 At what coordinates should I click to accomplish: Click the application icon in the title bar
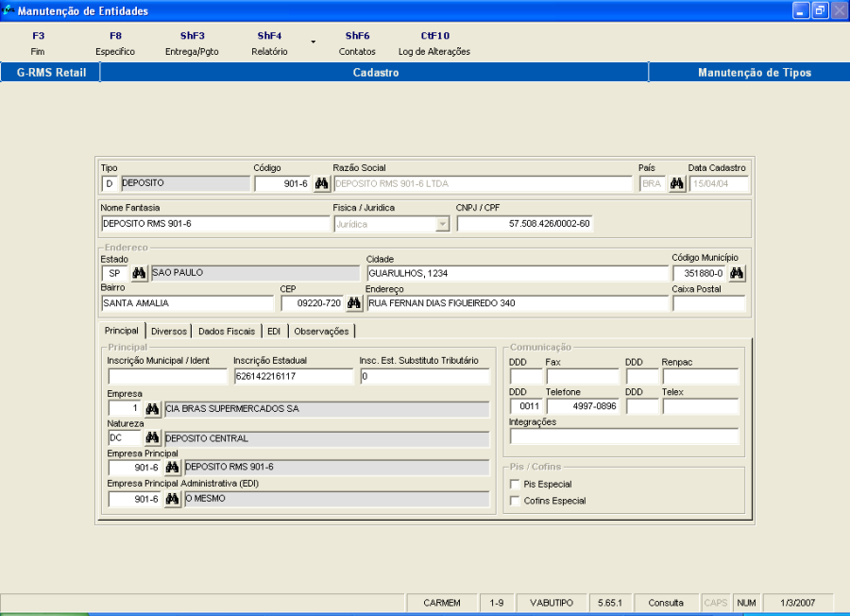(x=8, y=10)
